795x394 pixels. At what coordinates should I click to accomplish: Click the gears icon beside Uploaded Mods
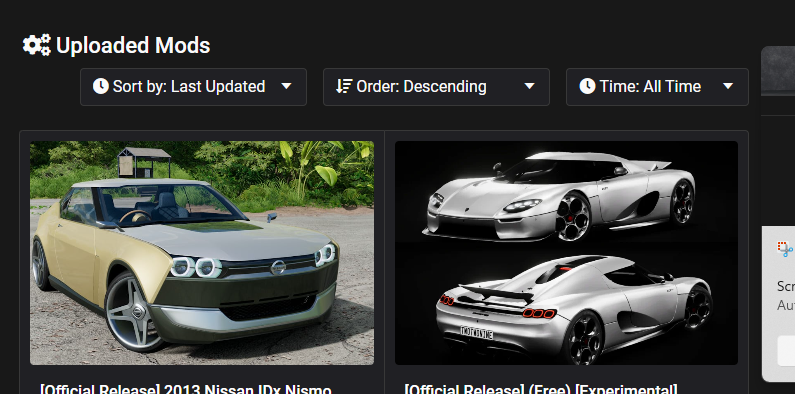(x=37, y=45)
